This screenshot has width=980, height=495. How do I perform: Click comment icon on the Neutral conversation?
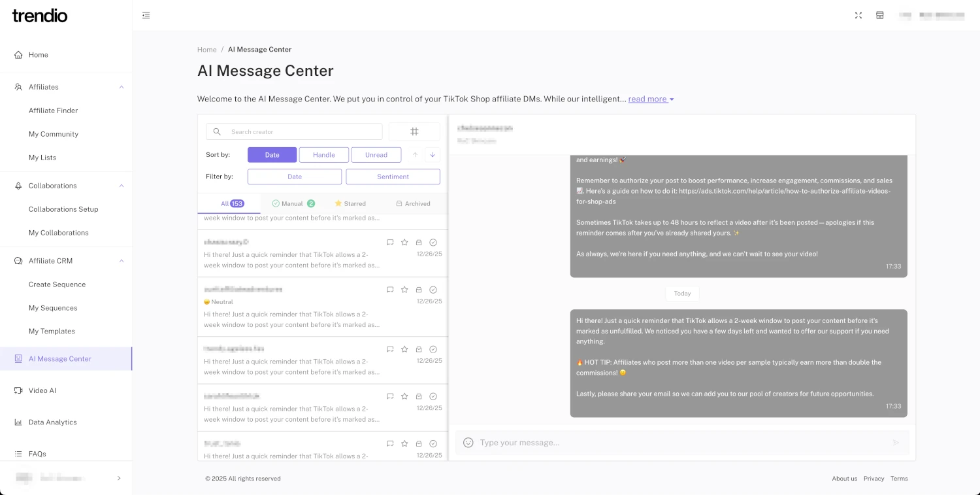tap(390, 290)
